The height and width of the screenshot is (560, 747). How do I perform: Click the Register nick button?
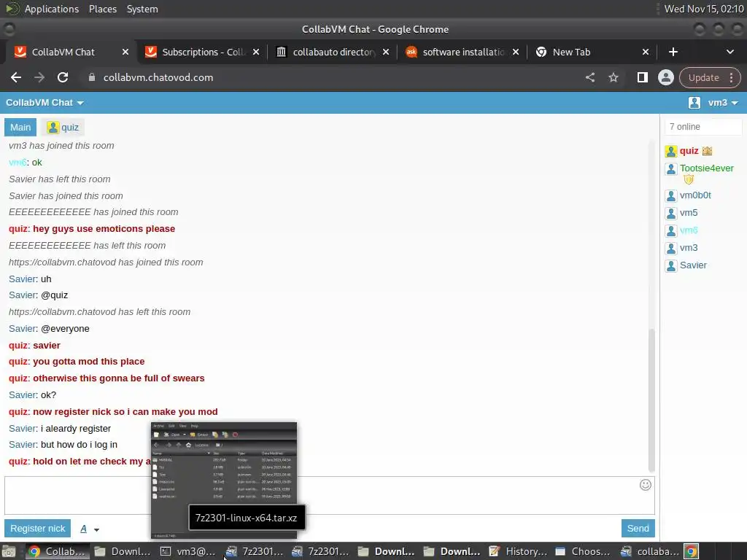click(x=38, y=529)
